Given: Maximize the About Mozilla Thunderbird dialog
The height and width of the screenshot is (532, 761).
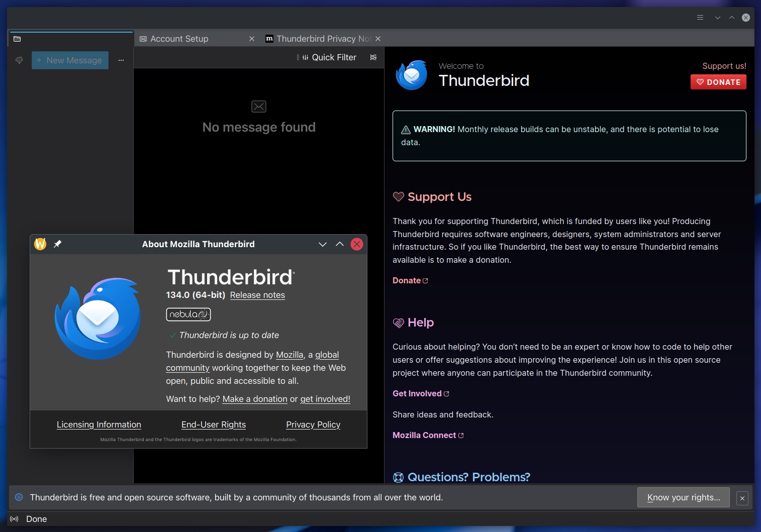Looking at the screenshot, I should [x=340, y=244].
